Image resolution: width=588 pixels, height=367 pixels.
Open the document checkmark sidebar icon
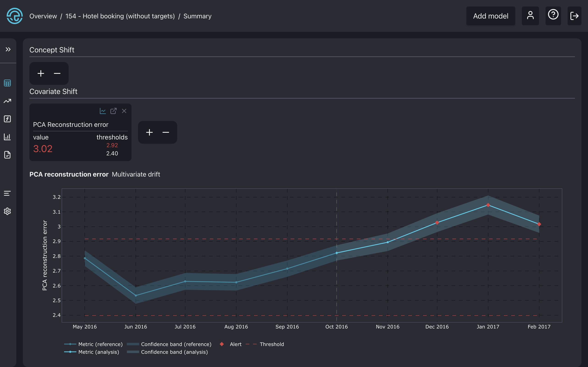(x=7, y=155)
